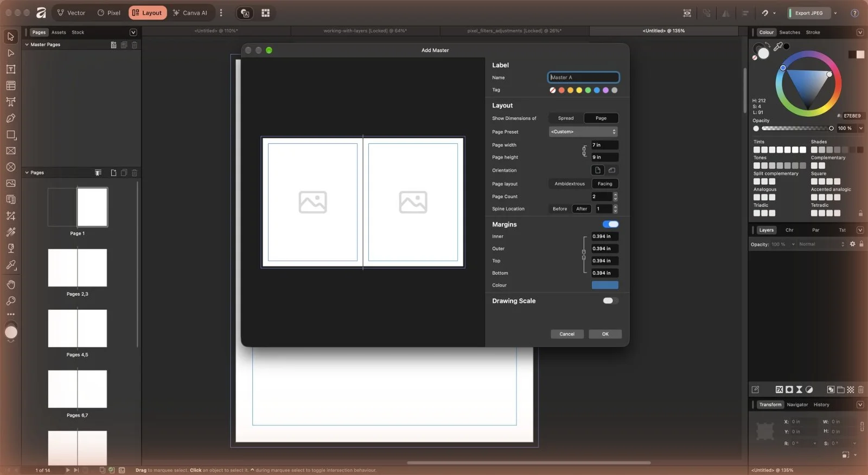Open Canva AI
The height and width of the screenshot is (475, 868).
tap(190, 12)
